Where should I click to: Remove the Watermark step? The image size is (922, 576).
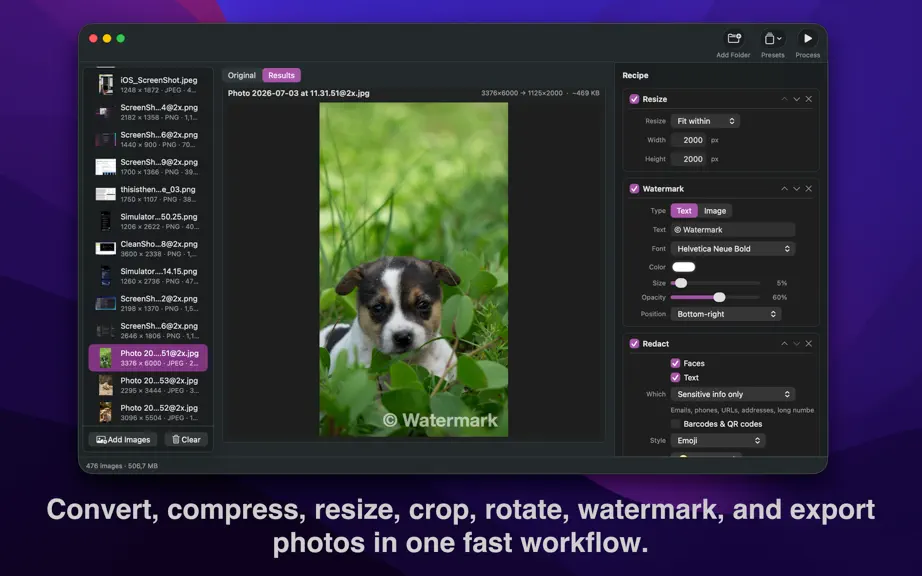coord(809,189)
